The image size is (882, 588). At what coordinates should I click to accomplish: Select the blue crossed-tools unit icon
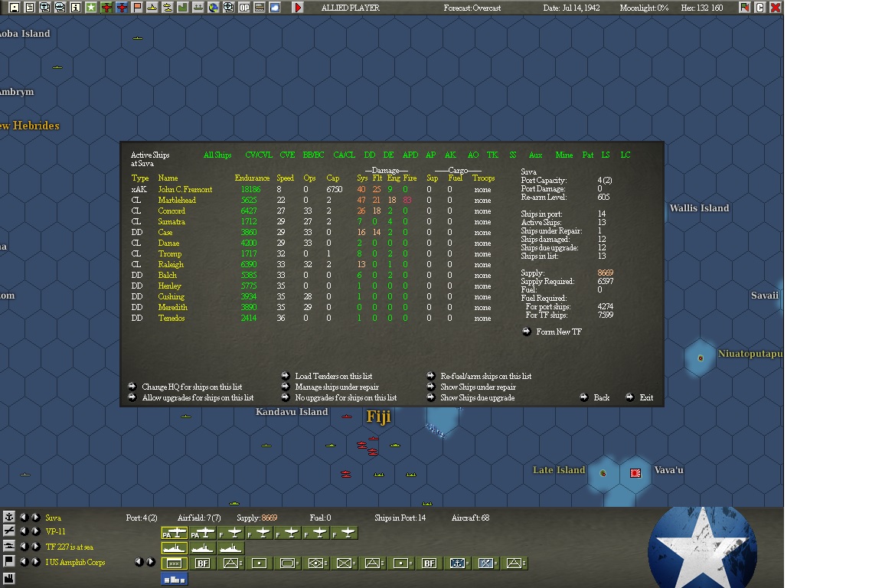485,563
